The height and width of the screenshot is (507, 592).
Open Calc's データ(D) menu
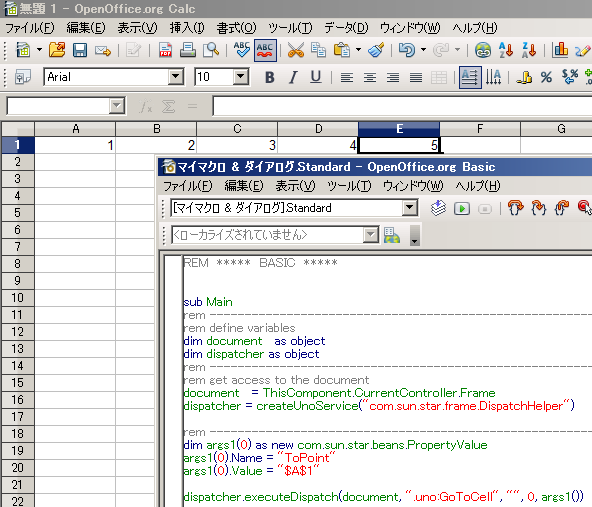tap(346, 28)
